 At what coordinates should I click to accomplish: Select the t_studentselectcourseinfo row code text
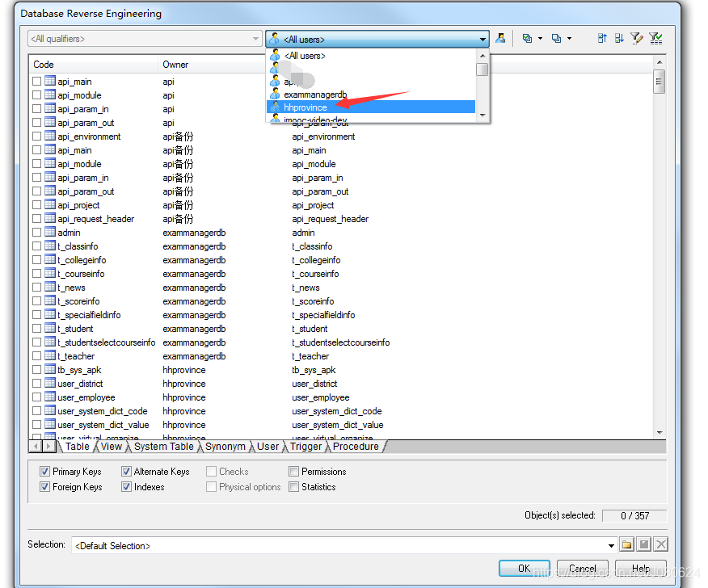[107, 342]
